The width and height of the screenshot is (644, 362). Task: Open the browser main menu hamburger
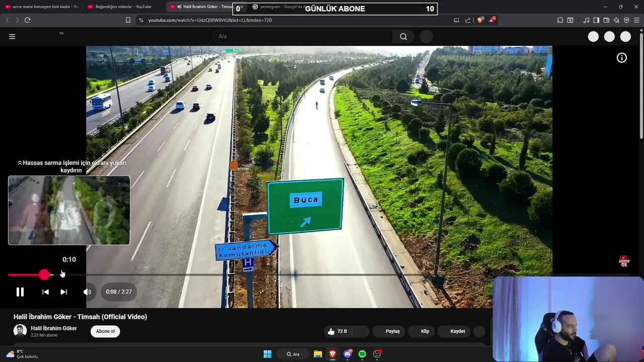point(637,20)
